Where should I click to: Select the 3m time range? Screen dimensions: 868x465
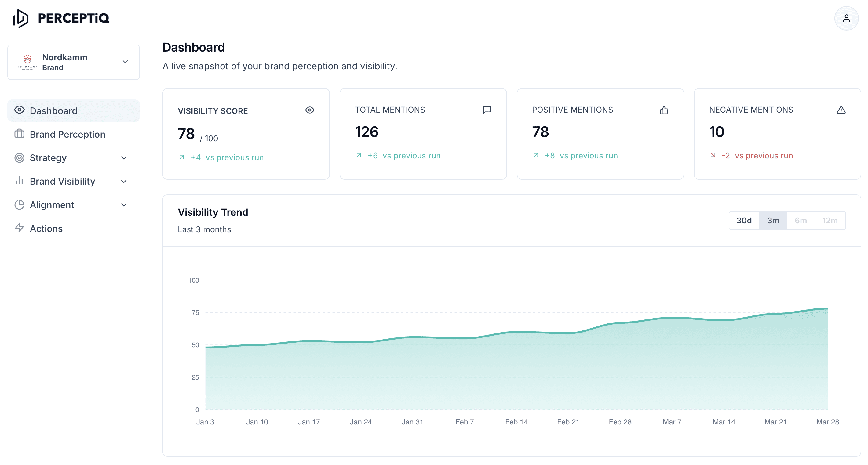pyautogui.click(x=773, y=221)
